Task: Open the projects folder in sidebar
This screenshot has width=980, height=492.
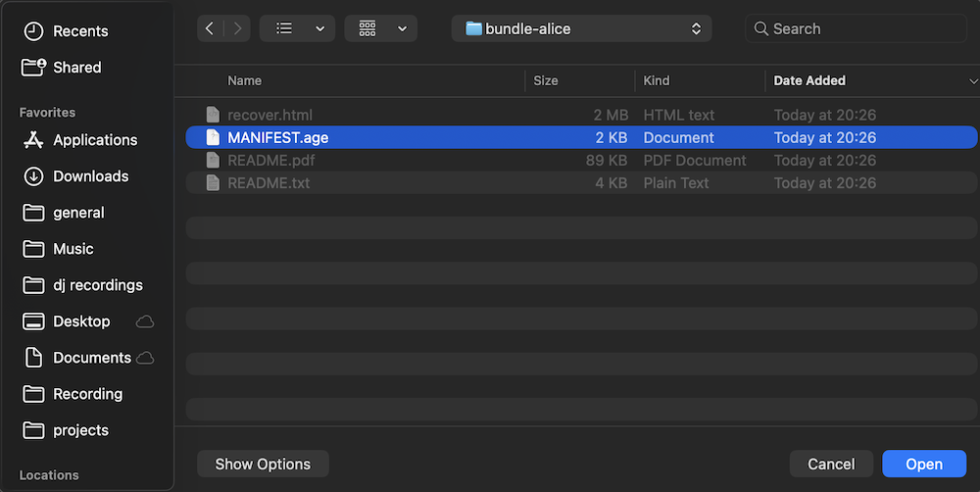Action: pyautogui.click(x=65, y=430)
